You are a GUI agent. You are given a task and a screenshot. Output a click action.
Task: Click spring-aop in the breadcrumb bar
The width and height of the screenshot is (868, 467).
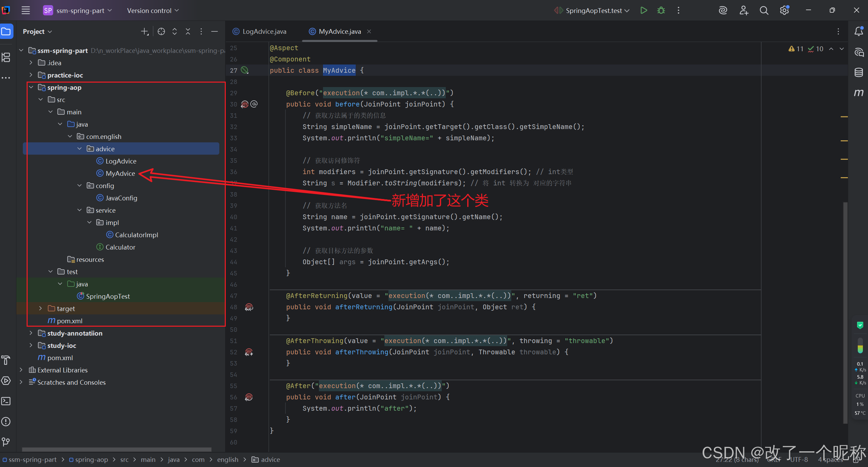pyautogui.click(x=91, y=459)
